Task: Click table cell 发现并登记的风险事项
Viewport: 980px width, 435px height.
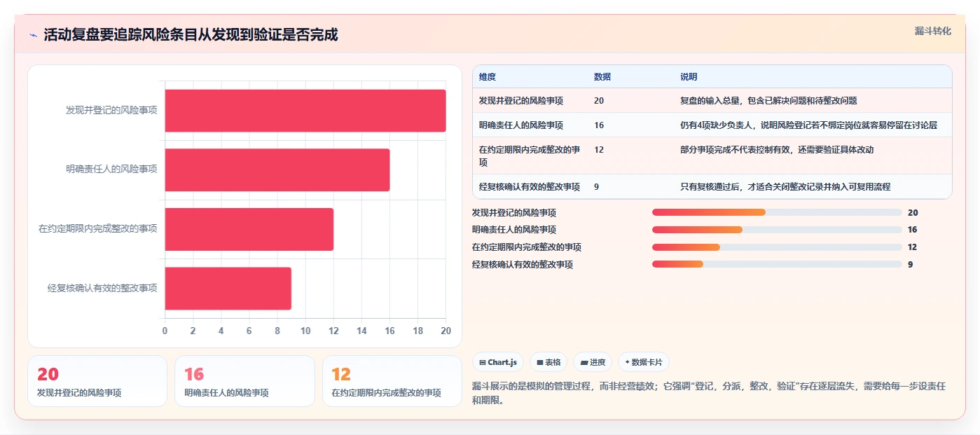Action: [521, 101]
